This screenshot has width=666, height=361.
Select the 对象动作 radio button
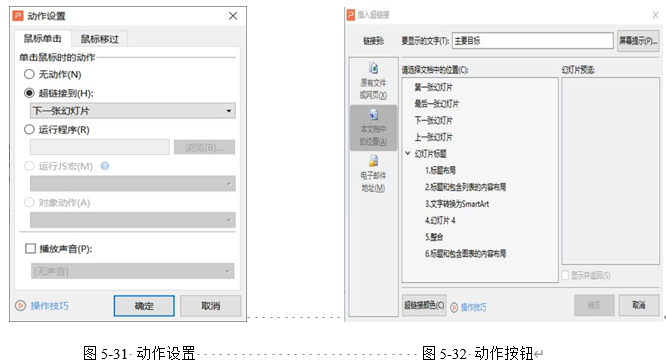tap(29, 203)
